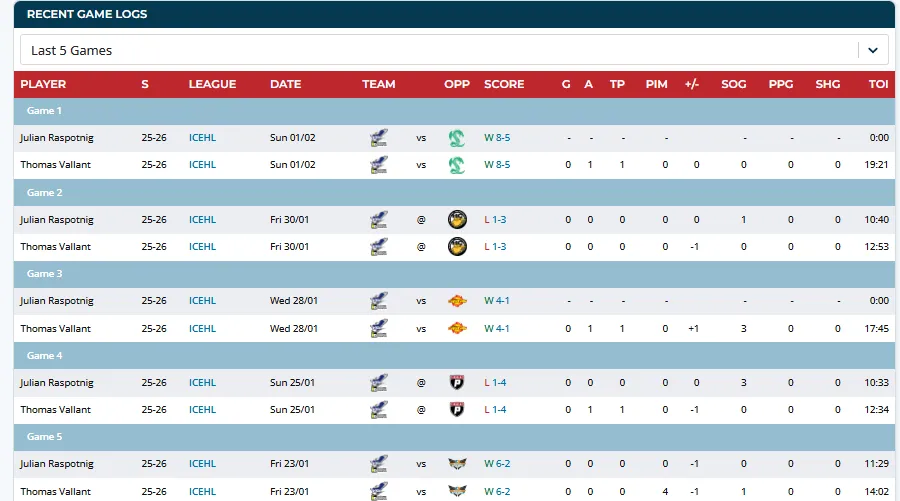Open W 4-1 score in Thomas Vallant's row
Viewport: 900px width, 501px height.
pos(497,328)
